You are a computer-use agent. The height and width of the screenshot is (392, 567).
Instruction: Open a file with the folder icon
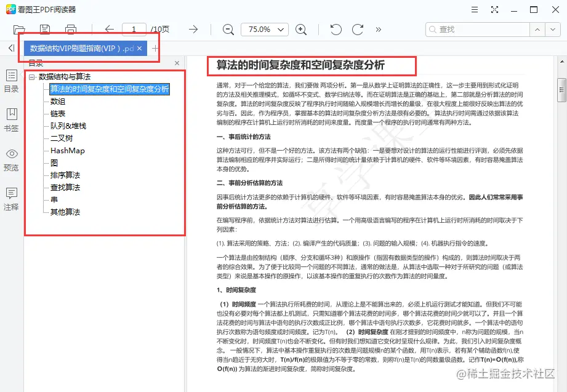[x=19, y=30]
